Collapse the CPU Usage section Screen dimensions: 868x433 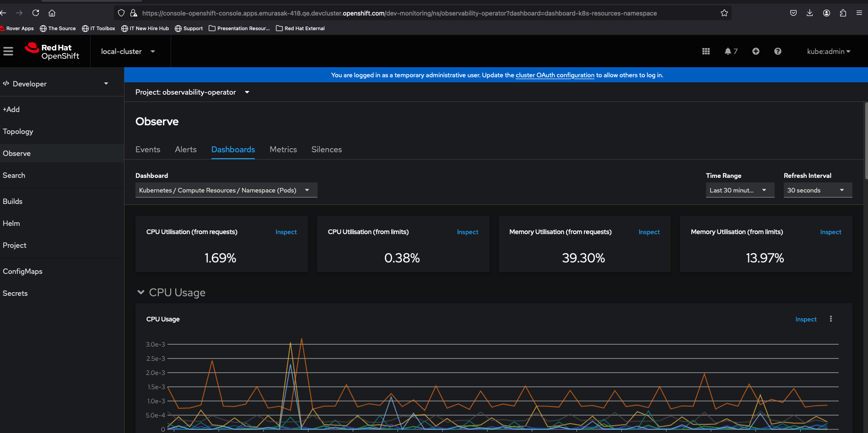[141, 292]
